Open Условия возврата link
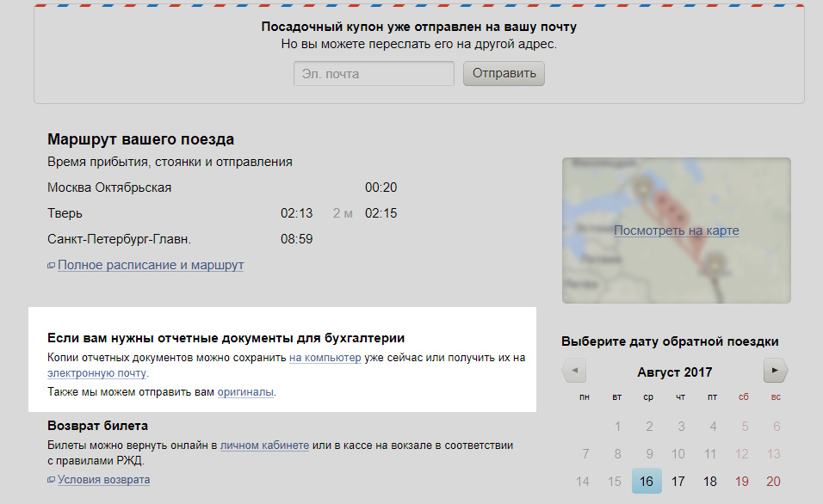Image resolution: width=823 pixels, height=504 pixels. [x=103, y=480]
